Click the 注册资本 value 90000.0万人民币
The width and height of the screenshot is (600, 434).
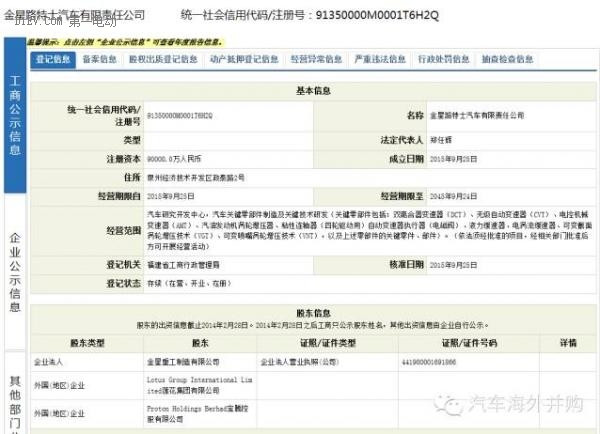[174, 159]
